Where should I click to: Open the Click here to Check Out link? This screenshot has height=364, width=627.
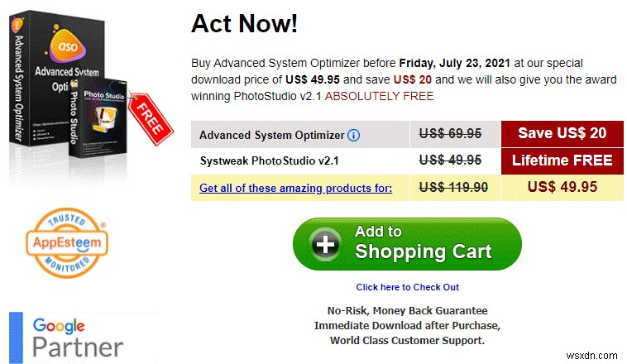[x=407, y=287]
